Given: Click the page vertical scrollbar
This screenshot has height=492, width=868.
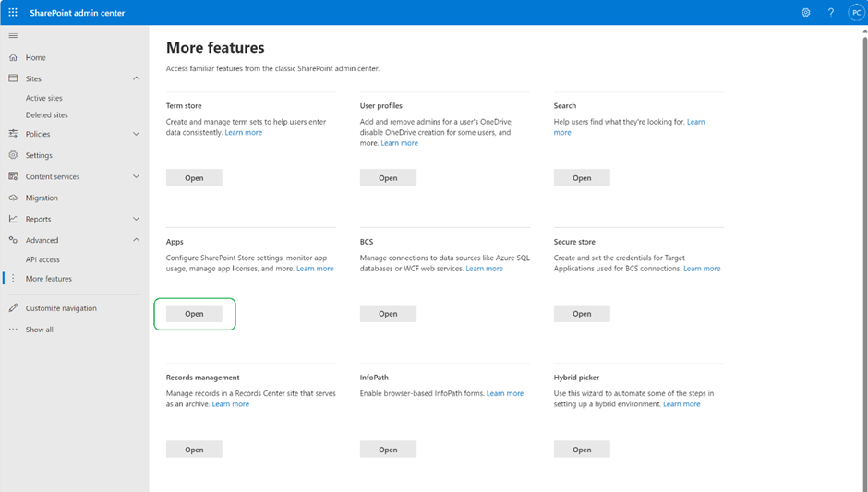Looking at the screenshot, I should [x=864, y=258].
